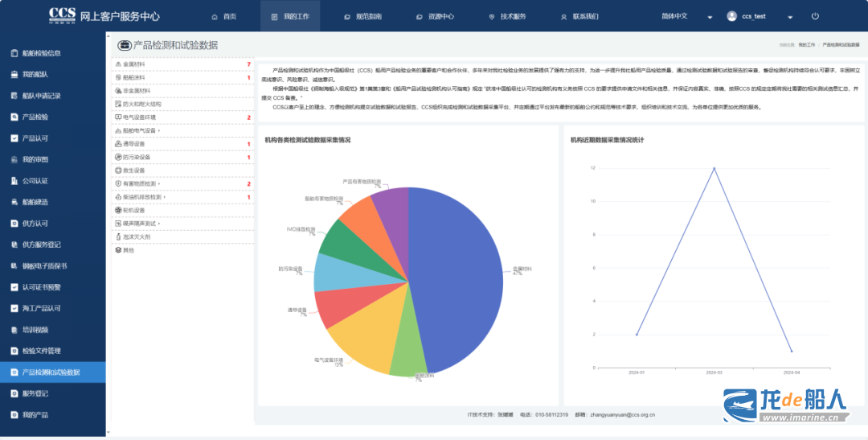The width and height of the screenshot is (868, 440).
Task: Select 认可证书预警 checkmark icon in sidebar
Action: coord(14,287)
